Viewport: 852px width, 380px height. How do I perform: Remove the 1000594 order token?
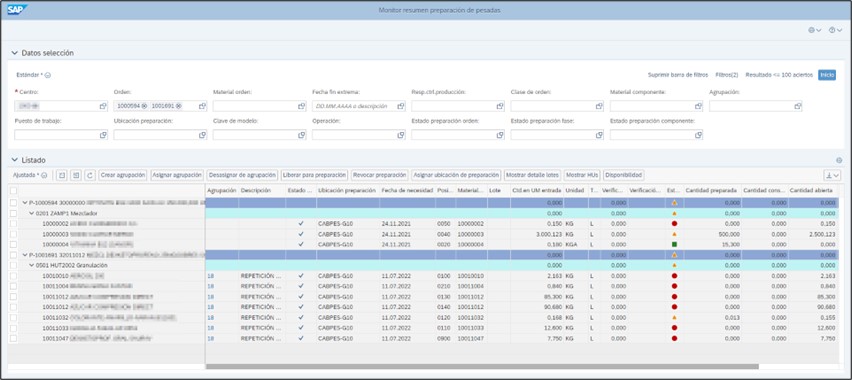(x=144, y=106)
